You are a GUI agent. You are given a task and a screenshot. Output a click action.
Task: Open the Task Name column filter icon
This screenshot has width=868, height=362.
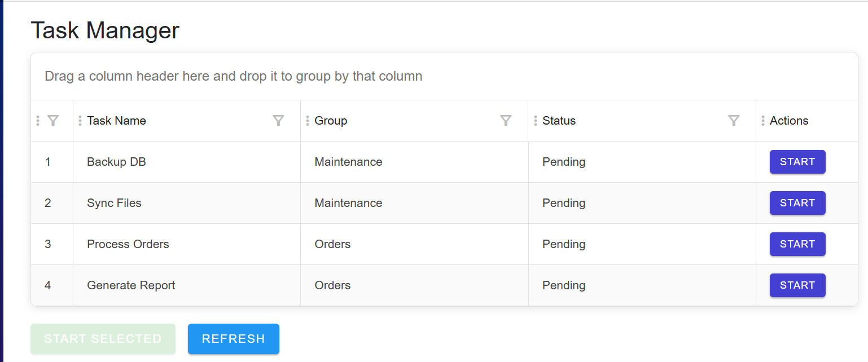278,121
